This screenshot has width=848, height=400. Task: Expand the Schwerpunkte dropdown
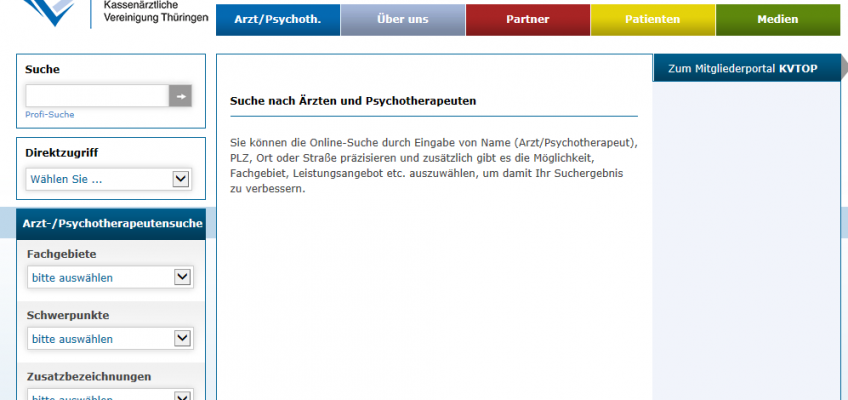pyautogui.click(x=110, y=339)
